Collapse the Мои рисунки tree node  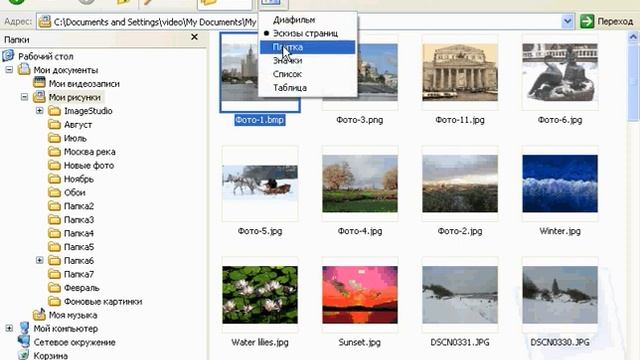click(x=24, y=97)
